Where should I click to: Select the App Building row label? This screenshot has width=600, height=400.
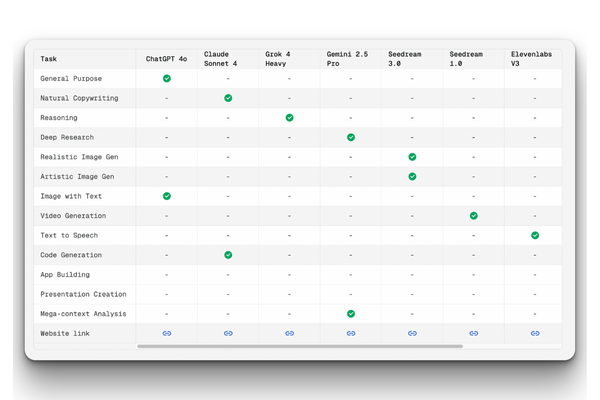tap(65, 274)
